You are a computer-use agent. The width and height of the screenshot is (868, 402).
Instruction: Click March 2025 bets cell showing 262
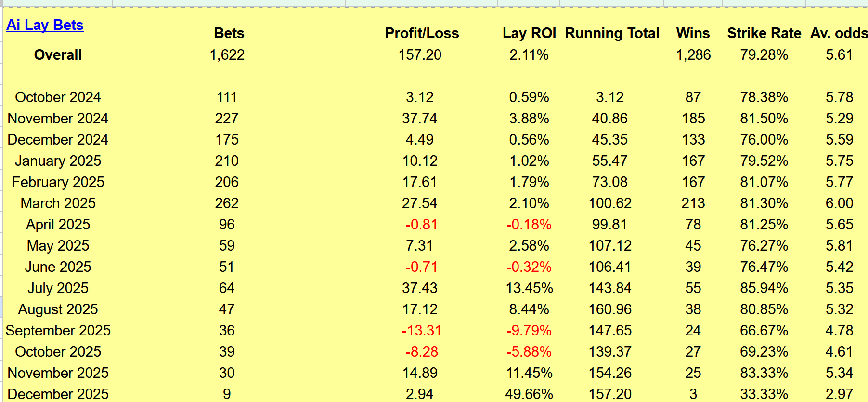(227, 203)
